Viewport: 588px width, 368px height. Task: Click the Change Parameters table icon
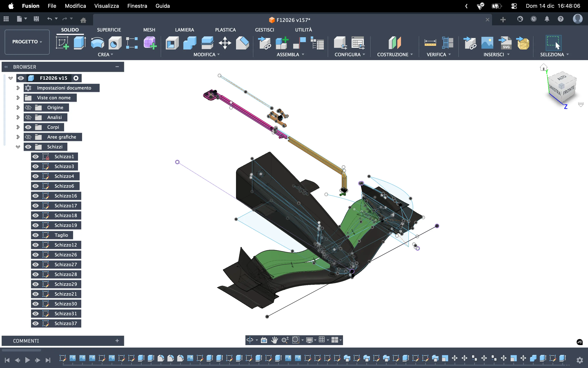pos(358,43)
